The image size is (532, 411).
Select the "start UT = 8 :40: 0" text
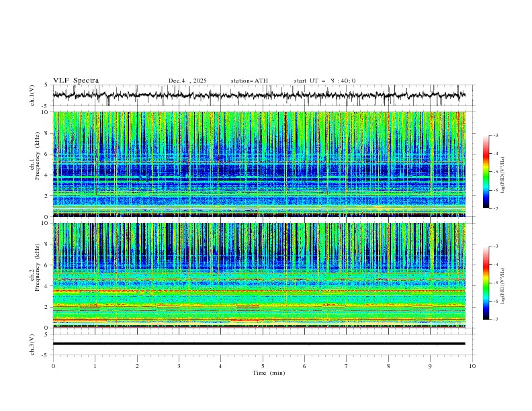(x=324, y=81)
